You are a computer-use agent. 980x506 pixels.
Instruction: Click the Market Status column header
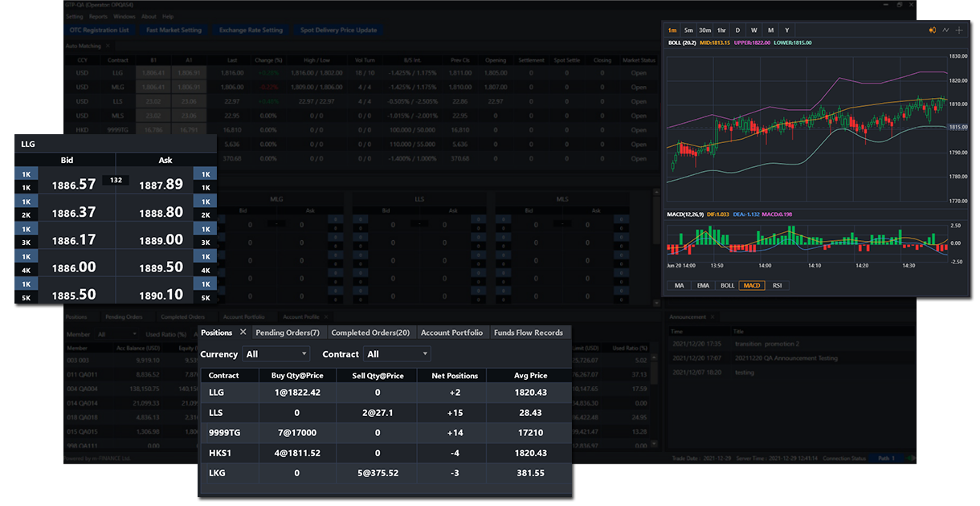point(639,60)
